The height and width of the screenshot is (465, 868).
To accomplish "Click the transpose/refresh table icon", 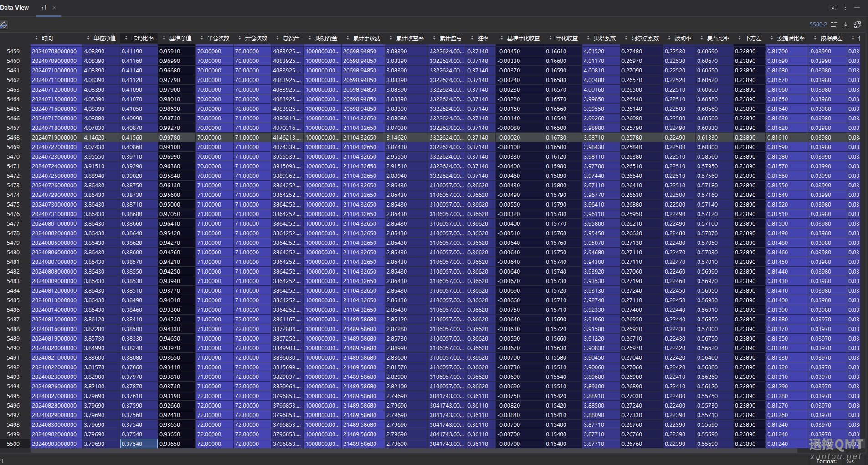I will click(858, 25).
